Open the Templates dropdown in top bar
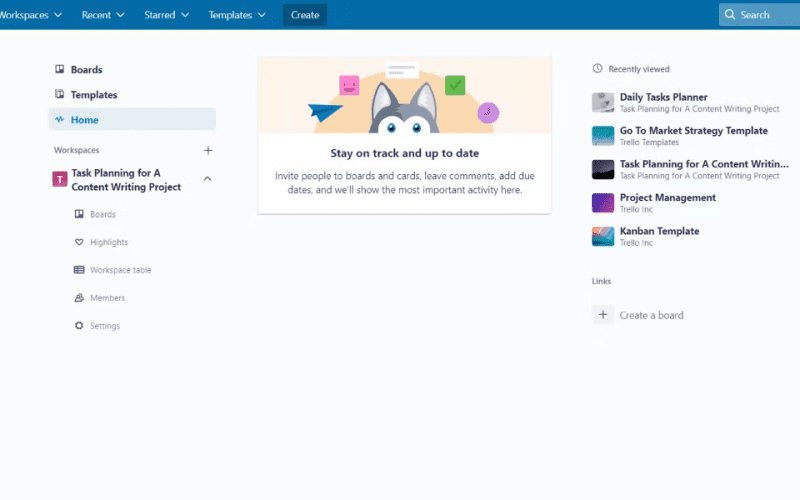Viewport: 800px width, 500px height. coord(237,15)
